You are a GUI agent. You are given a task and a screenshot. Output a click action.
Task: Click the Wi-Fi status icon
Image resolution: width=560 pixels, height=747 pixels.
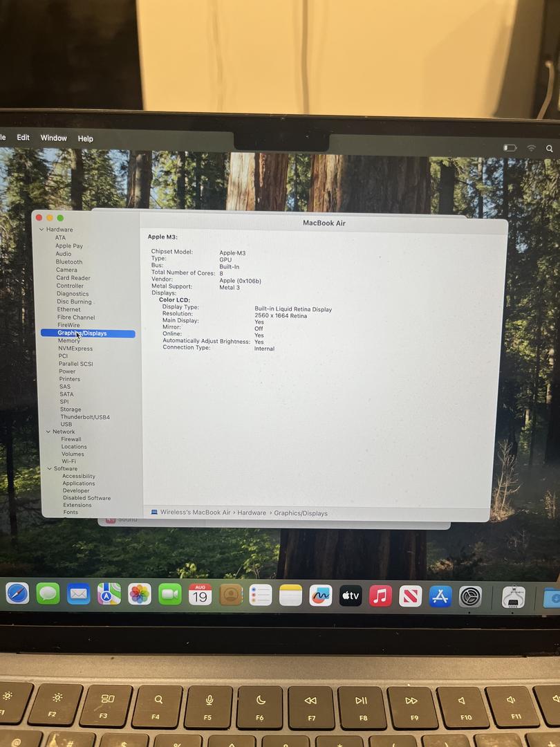click(x=531, y=148)
